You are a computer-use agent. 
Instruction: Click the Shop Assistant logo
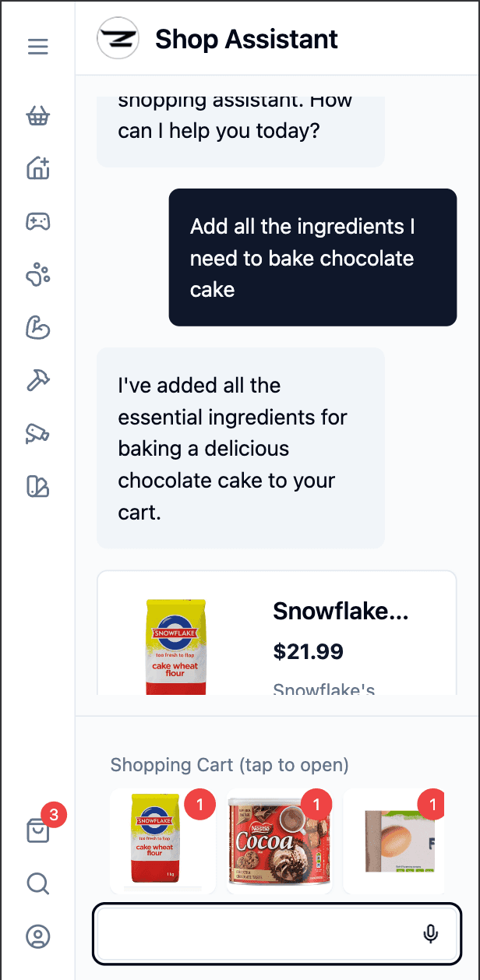pyautogui.click(x=118, y=38)
